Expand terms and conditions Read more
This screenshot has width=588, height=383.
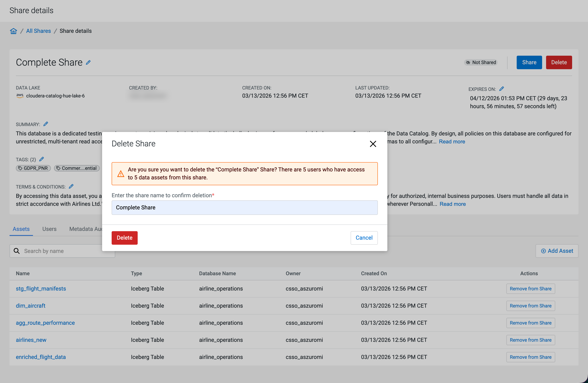(452, 204)
